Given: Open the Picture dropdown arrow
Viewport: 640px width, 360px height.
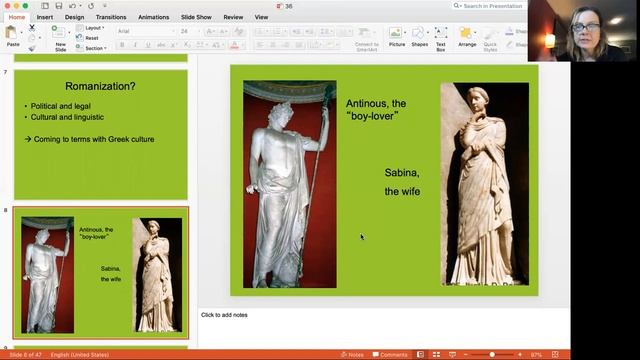Looking at the screenshot, I should (405, 33).
